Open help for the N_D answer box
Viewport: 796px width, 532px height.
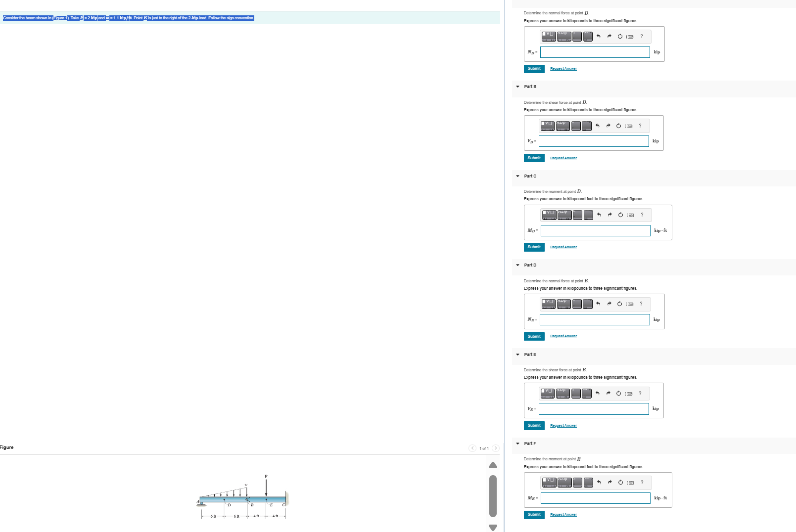pos(642,36)
